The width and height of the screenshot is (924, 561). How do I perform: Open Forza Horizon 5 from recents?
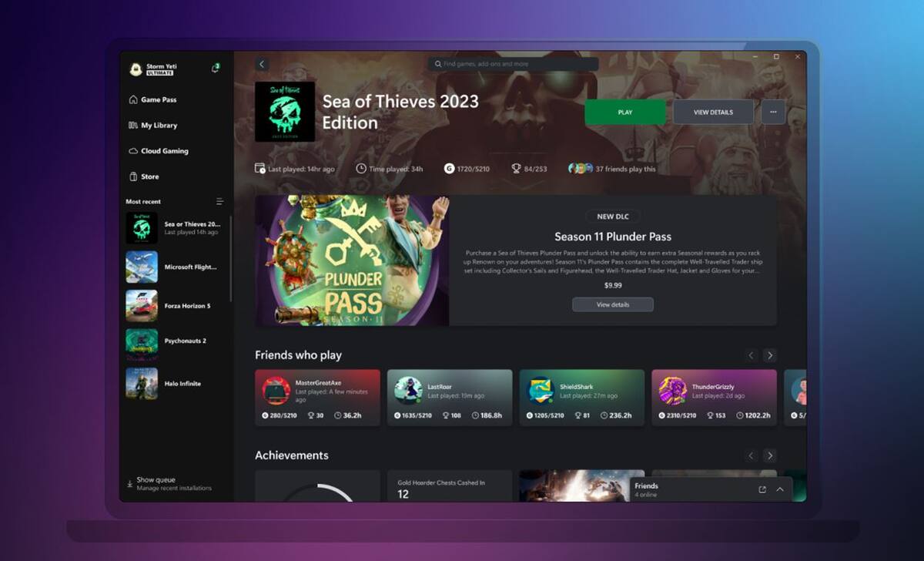pyautogui.click(x=175, y=306)
